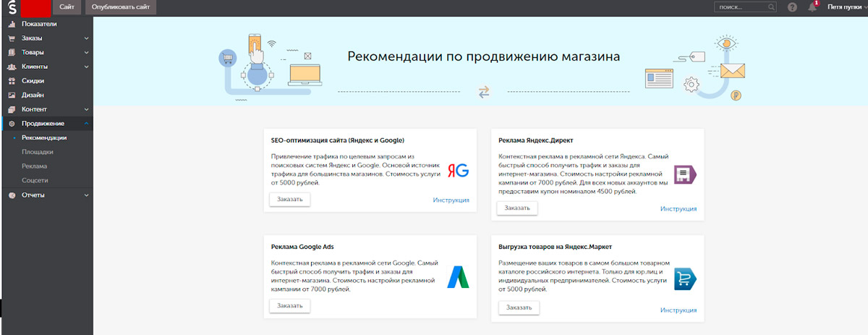This screenshot has width=868, height=335.
Task: Click the Продвижение target icon
Action: (12, 124)
